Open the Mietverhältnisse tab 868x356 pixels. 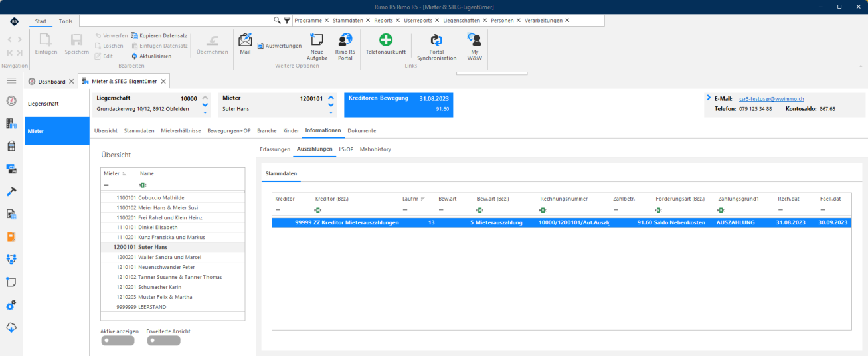181,130
